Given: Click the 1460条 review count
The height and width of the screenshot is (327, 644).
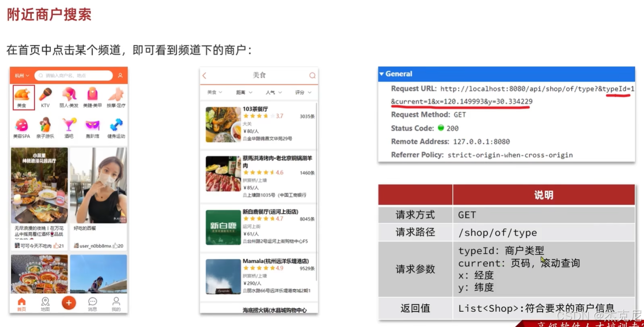Looking at the screenshot, I should click(307, 173).
